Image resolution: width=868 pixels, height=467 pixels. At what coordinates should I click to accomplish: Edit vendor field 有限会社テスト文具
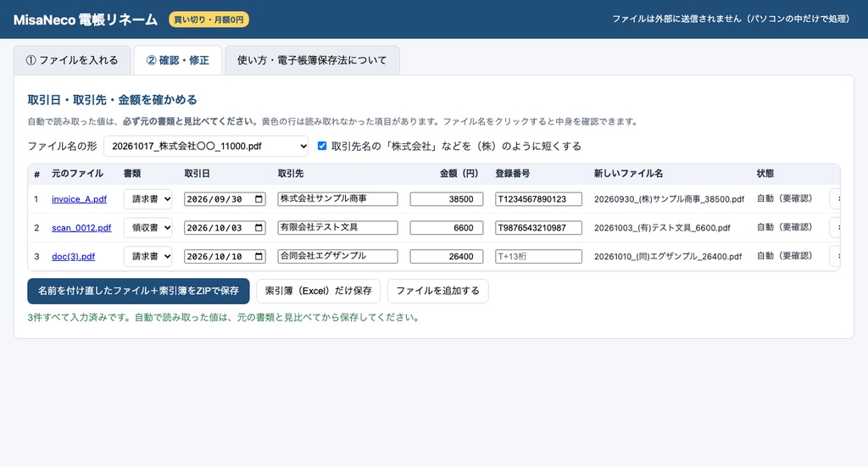[337, 228]
